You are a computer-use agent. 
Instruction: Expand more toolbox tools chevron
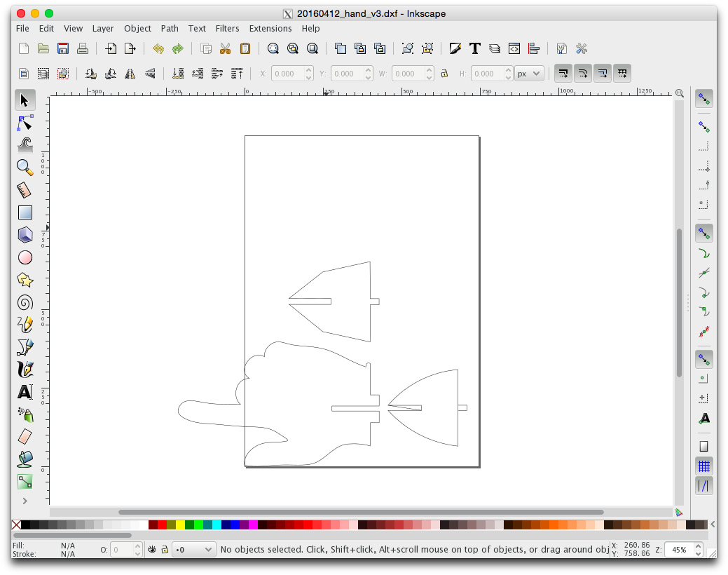[x=25, y=501]
